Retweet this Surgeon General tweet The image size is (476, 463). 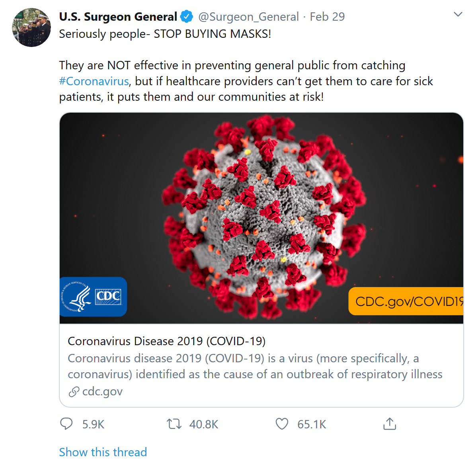point(174,424)
